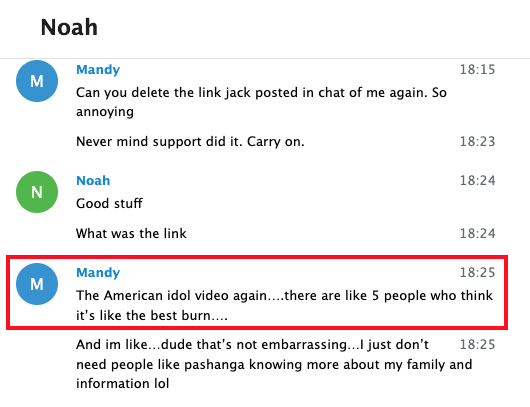This screenshot has height=407, width=530.
Task: Select the 'What was the link' message
Action: [131, 233]
